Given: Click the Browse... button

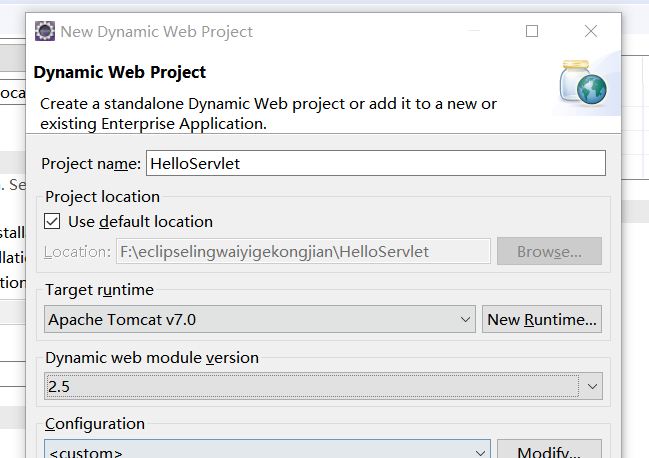Looking at the screenshot, I should [549, 251].
